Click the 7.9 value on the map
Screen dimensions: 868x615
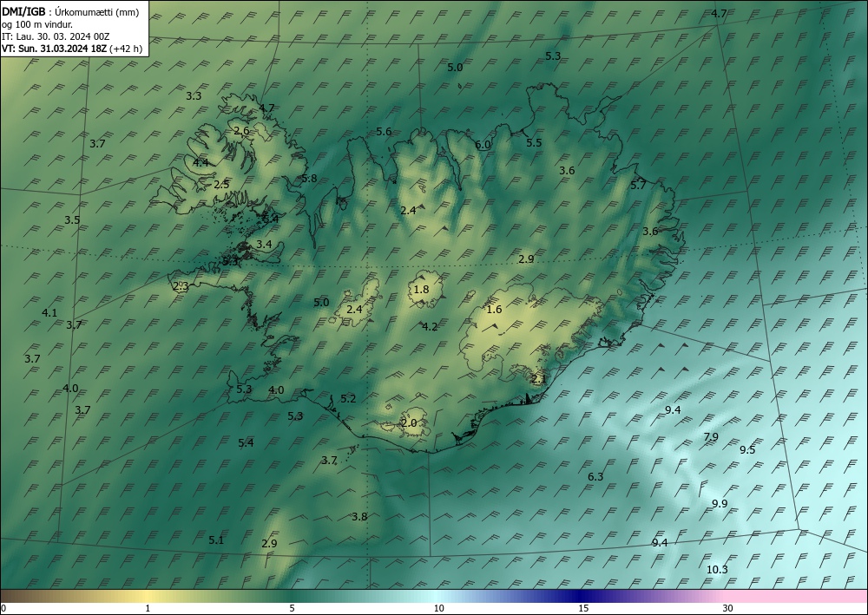coord(711,437)
